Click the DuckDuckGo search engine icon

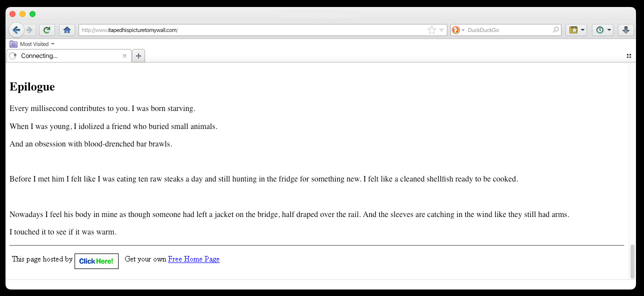point(456,30)
